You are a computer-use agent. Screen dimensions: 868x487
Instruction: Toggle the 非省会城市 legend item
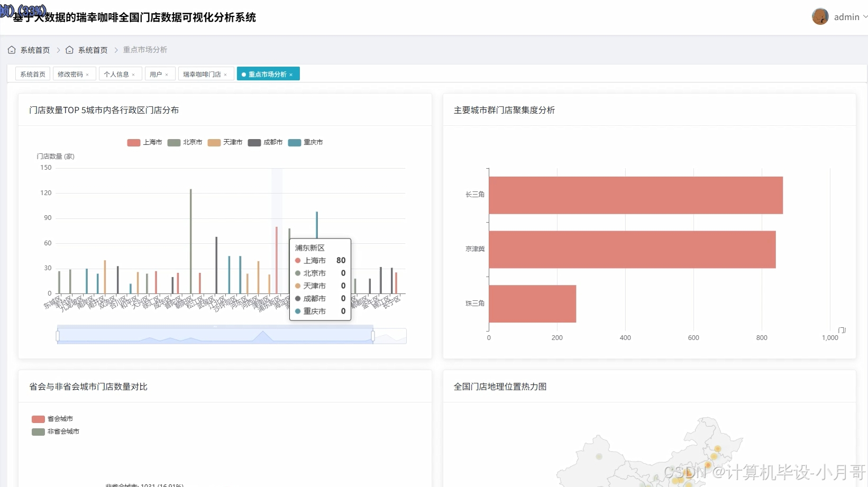pyautogui.click(x=56, y=431)
